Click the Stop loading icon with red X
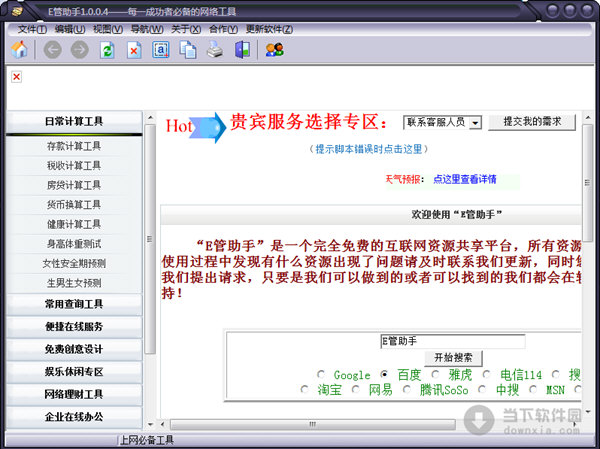The height and width of the screenshot is (449, 600). (x=134, y=50)
